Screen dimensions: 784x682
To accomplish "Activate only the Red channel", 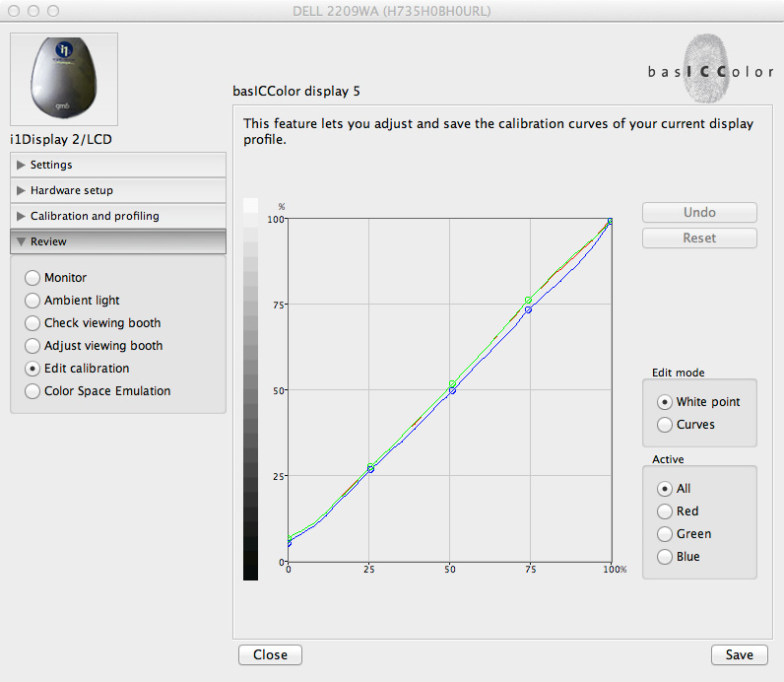I will click(665, 511).
